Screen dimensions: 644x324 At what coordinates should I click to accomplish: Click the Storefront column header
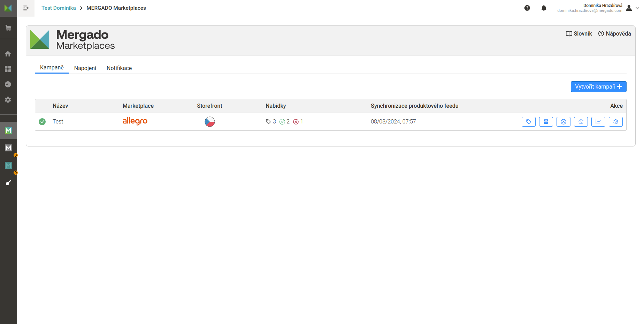click(209, 106)
